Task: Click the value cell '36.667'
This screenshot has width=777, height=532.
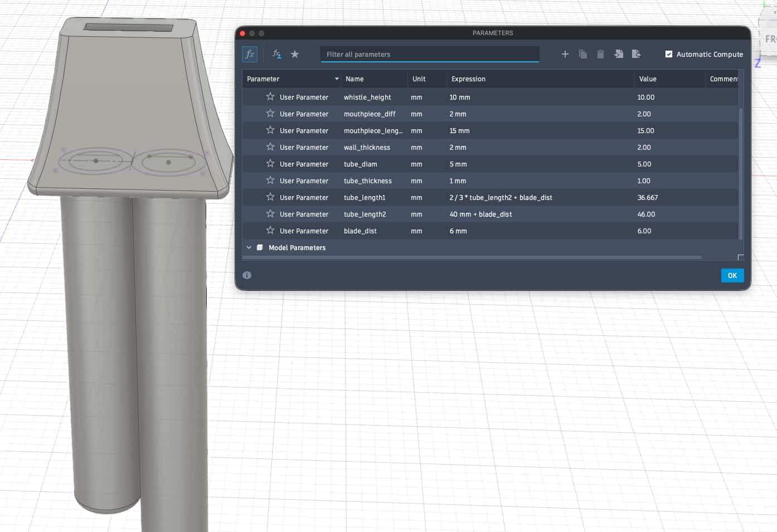Action: tap(648, 198)
